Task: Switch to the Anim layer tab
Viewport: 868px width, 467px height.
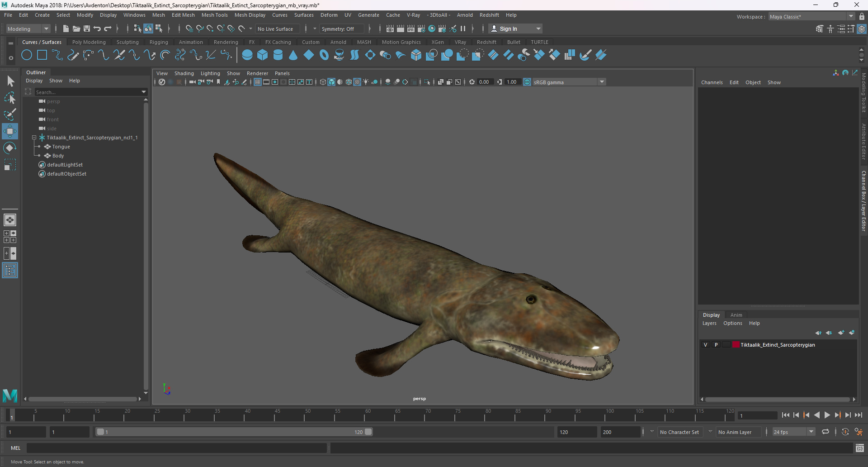Action: (736, 315)
